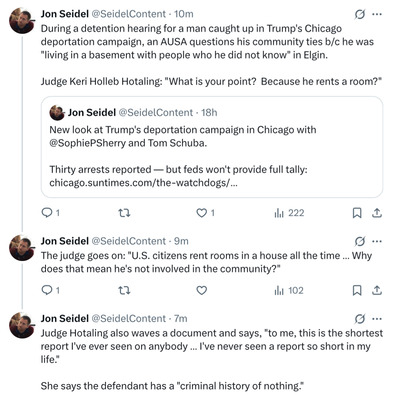Open quoted tweet posted 18h ago
Screen dimensions: 395x397
coord(212,147)
